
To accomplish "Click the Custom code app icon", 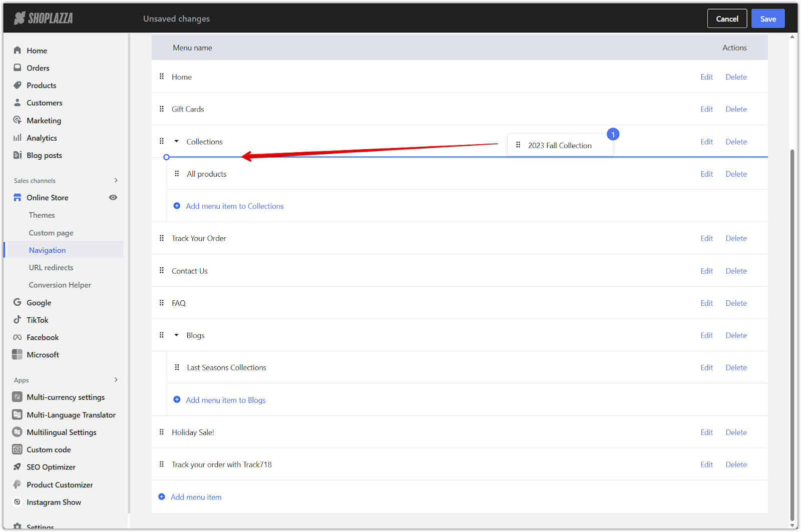I will (17, 449).
